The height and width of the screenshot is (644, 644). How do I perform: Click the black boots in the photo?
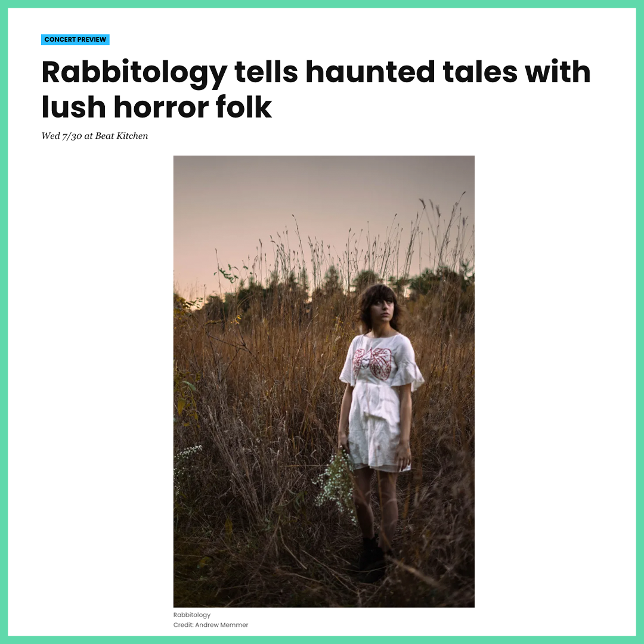click(373, 559)
